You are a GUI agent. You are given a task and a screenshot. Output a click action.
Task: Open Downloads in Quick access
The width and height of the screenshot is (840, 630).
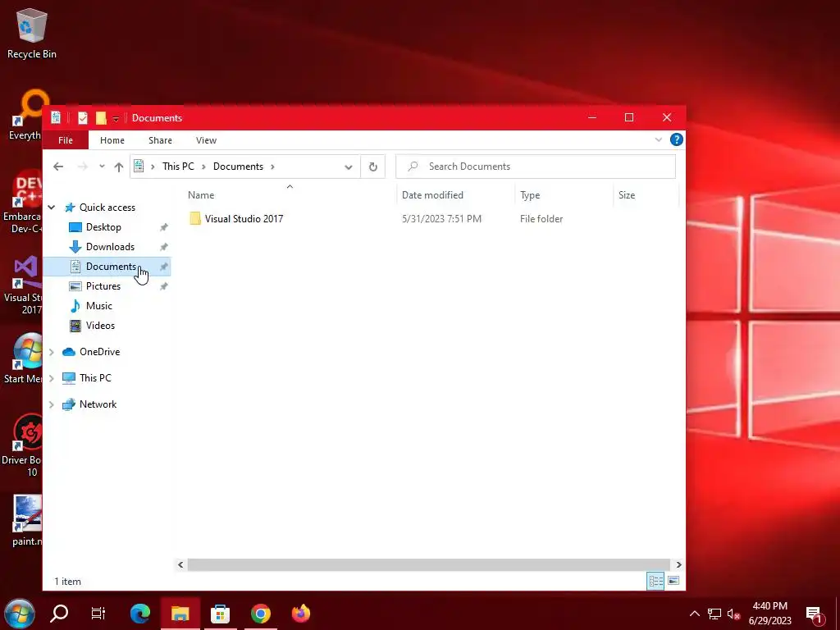point(110,247)
